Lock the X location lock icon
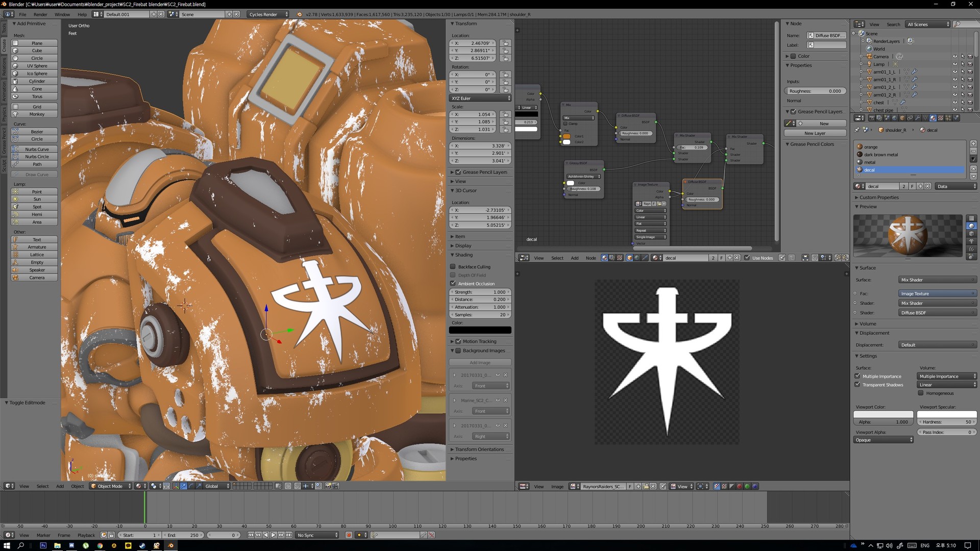This screenshot has width=980, height=551. (505, 43)
